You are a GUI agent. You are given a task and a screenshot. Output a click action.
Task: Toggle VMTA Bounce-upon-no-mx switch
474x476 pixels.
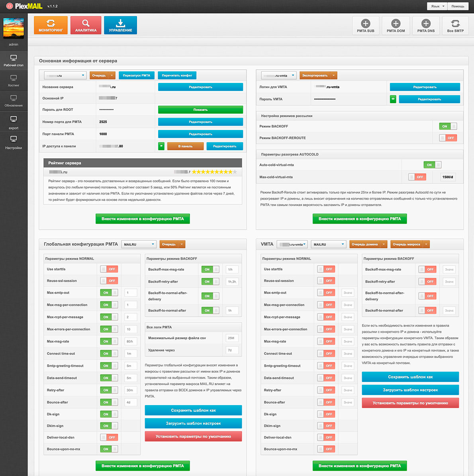click(x=326, y=448)
